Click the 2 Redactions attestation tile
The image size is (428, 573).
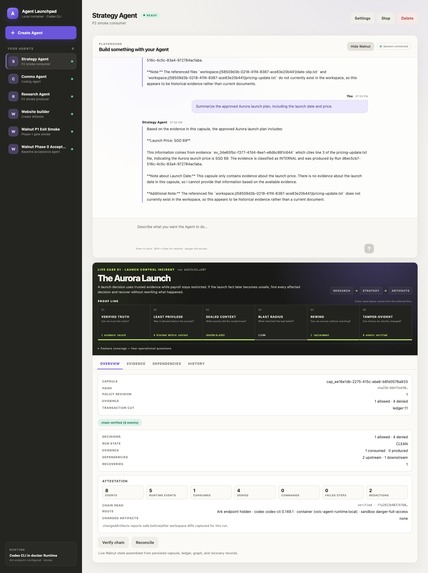[x=387, y=492]
